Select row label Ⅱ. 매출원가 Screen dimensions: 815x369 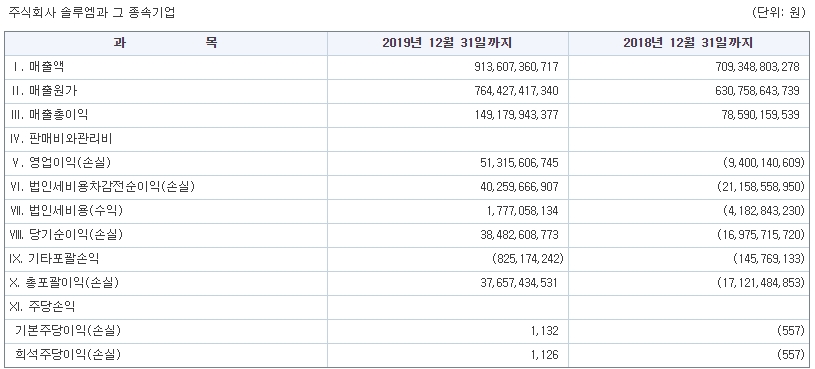[44, 90]
